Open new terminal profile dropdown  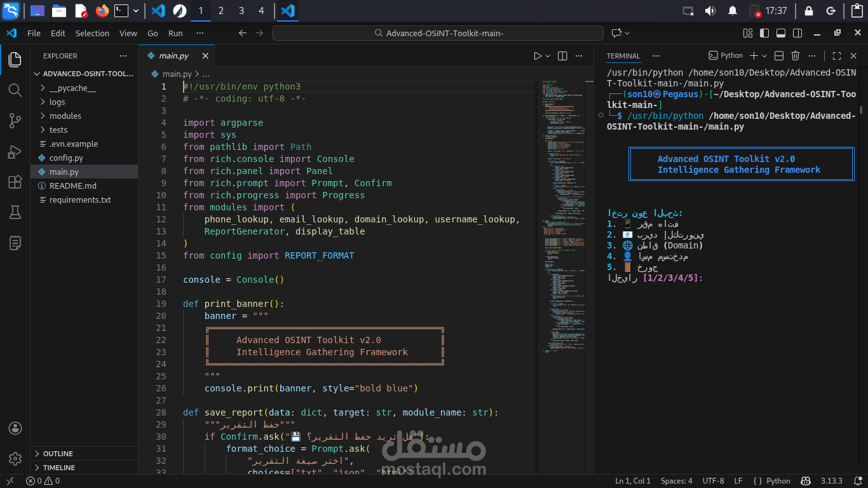click(x=764, y=56)
